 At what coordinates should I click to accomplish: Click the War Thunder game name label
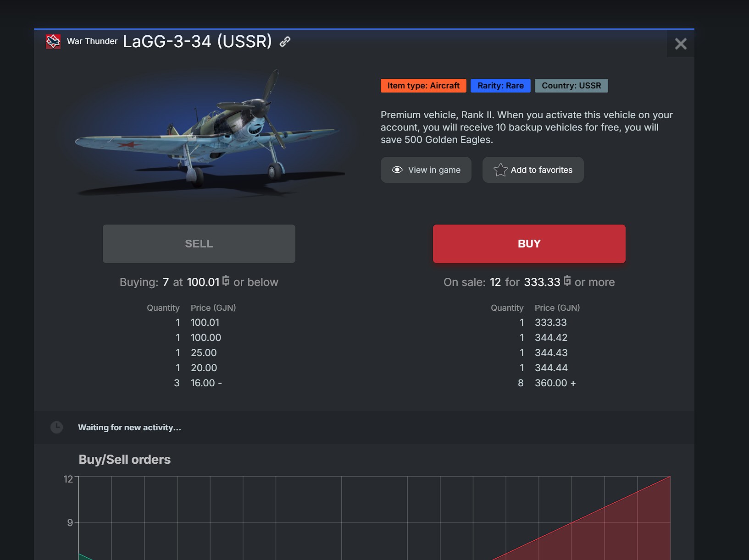(92, 41)
